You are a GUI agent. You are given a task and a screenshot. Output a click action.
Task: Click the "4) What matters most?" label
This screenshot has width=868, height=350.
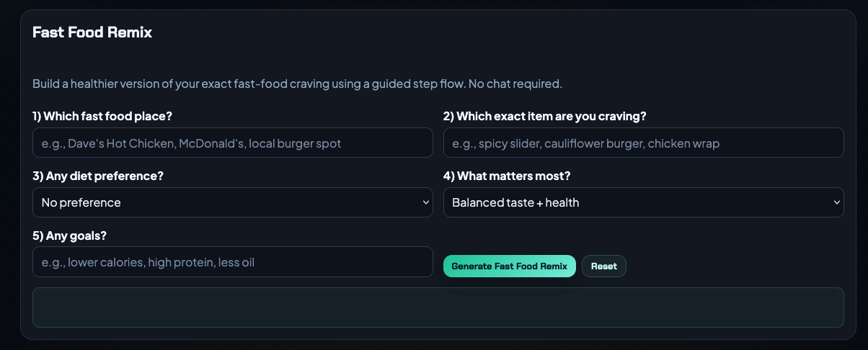pos(508,176)
